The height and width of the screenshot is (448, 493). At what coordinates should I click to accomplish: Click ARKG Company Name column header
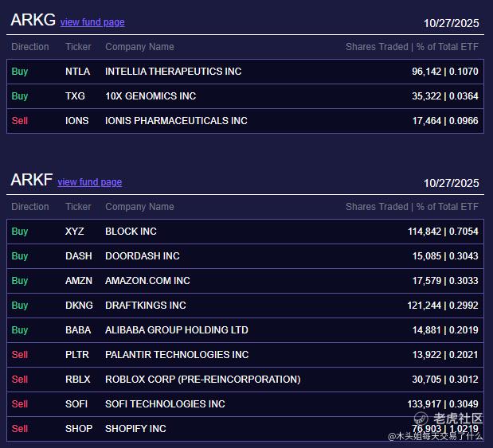[139, 47]
